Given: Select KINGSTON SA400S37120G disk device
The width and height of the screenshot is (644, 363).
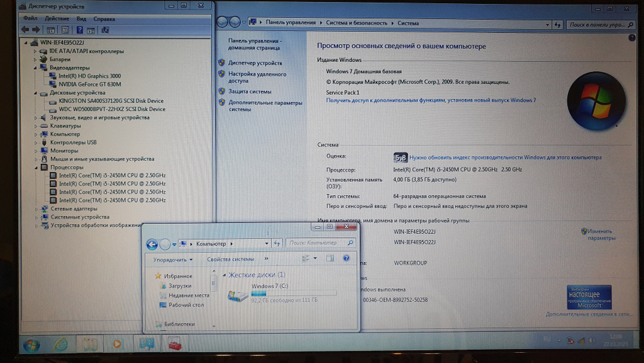Looking at the screenshot, I should pos(111,101).
